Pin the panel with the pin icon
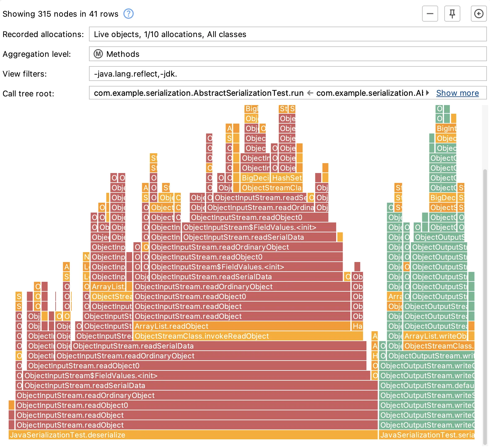 tap(452, 14)
